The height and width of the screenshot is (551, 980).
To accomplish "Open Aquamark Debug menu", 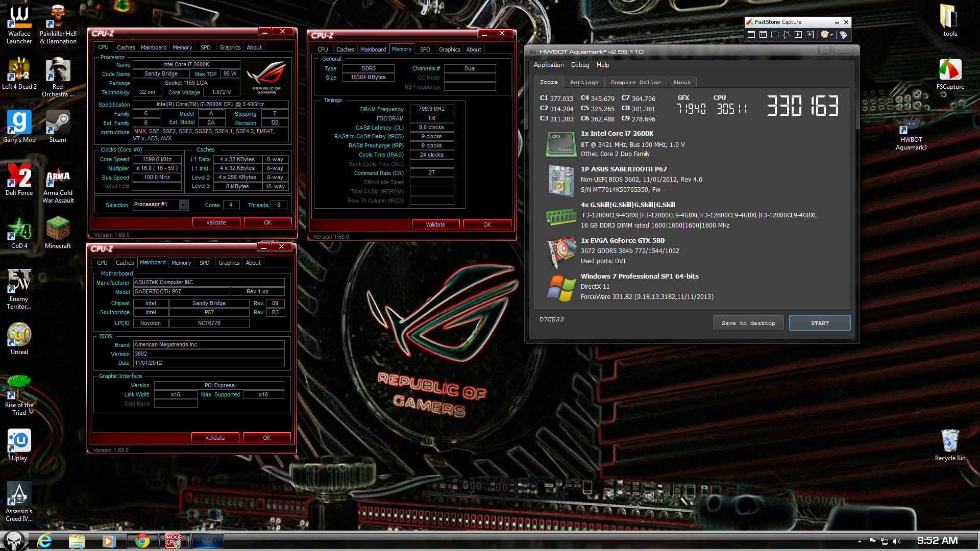I will click(580, 65).
